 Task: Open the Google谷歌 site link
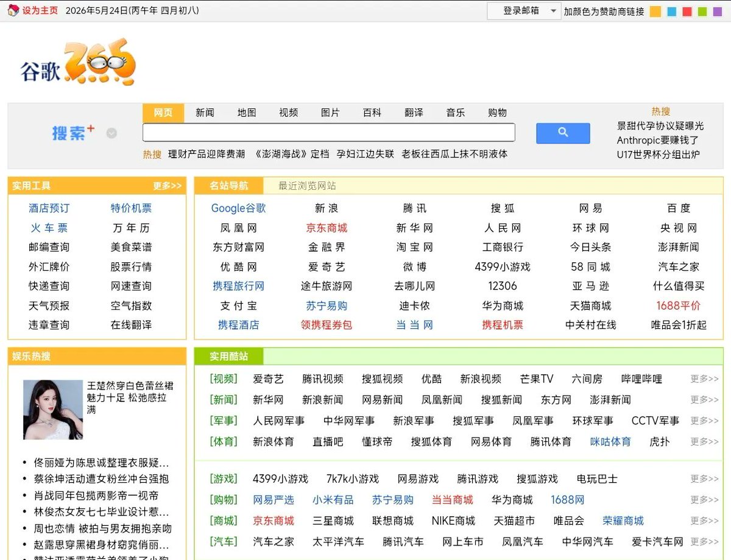point(238,208)
